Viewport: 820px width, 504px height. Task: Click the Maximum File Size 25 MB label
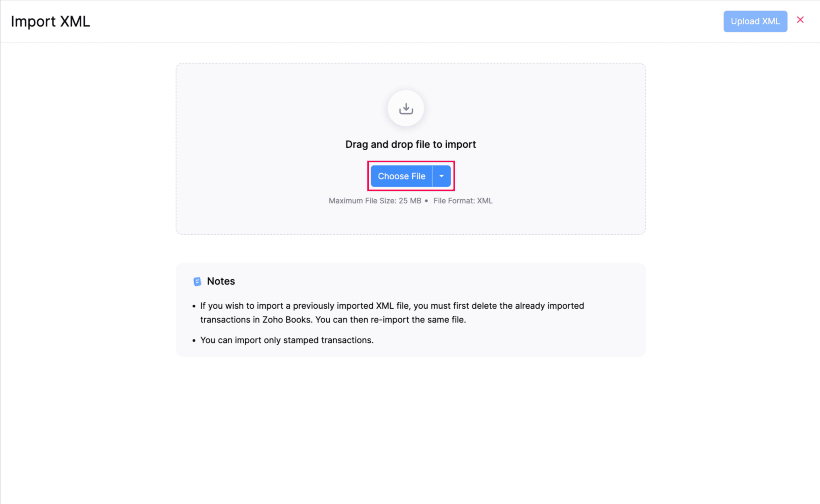[x=375, y=201]
